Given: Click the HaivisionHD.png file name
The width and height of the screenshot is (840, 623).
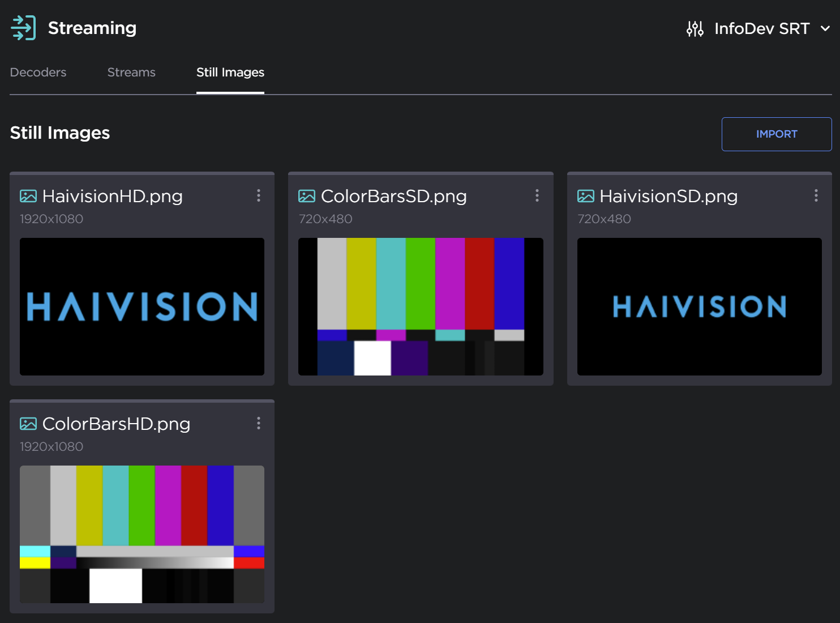Looking at the screenshot, I should pyautogui.click(x=112, y=197).
